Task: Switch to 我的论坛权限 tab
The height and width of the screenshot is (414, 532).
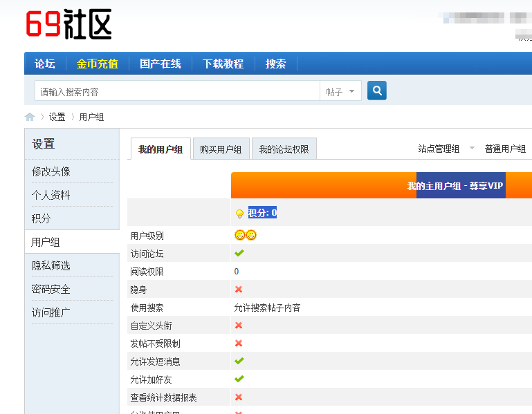Action: click(x=284, y=149)
